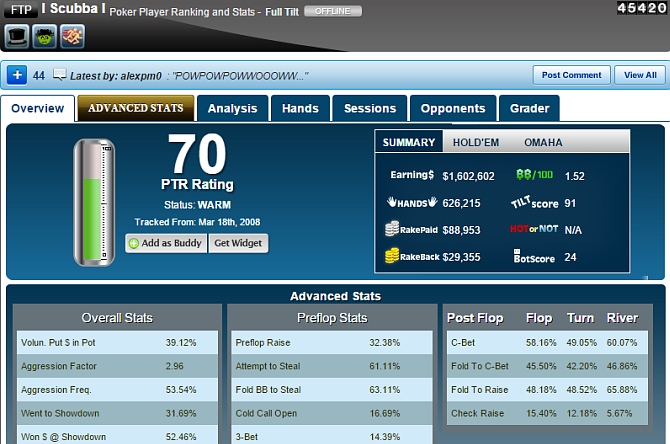Click the Won $ @ Showdown row
The height and width of the screenshot is (444, 670).
(x=117, y=435)
